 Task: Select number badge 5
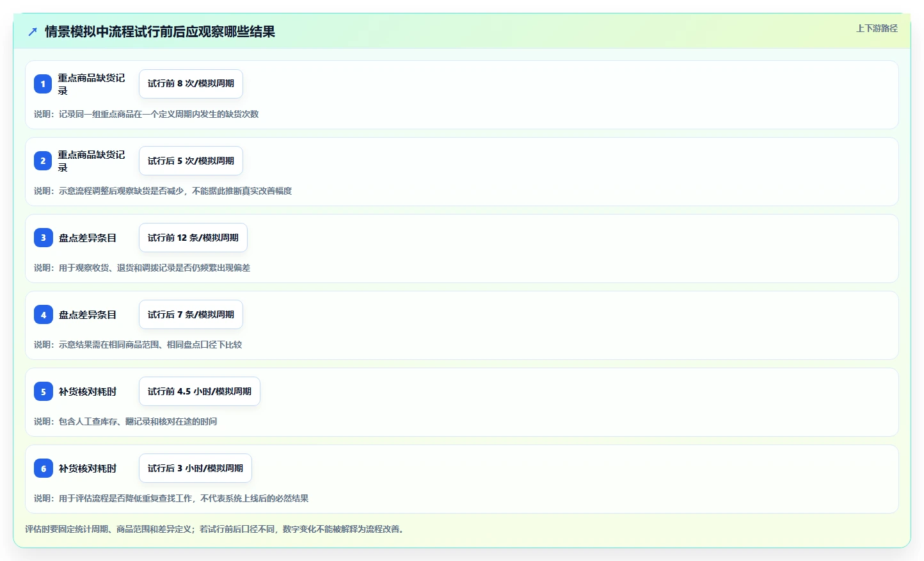coord(43,391)
